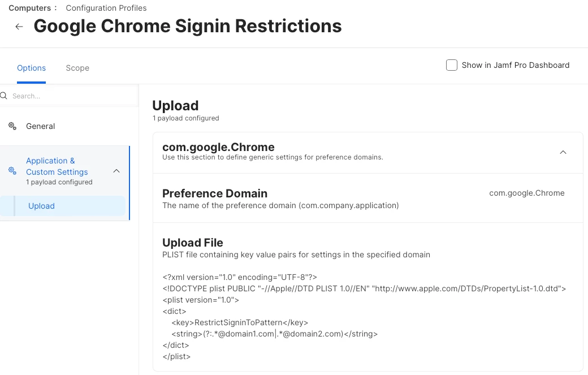588x375 pixels.
Task: Go back using the left arrow icon
Action: point(19,27)
